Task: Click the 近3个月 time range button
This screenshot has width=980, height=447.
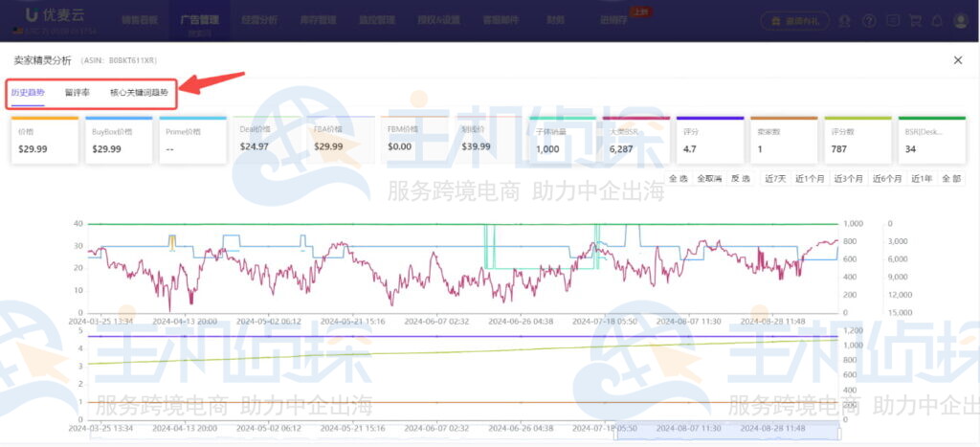Action: 848,179
